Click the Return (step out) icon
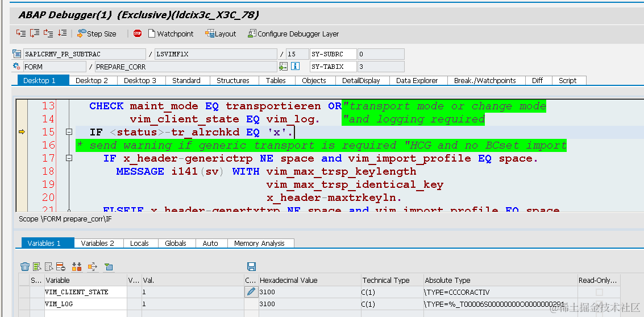 [x=48, y=33]
